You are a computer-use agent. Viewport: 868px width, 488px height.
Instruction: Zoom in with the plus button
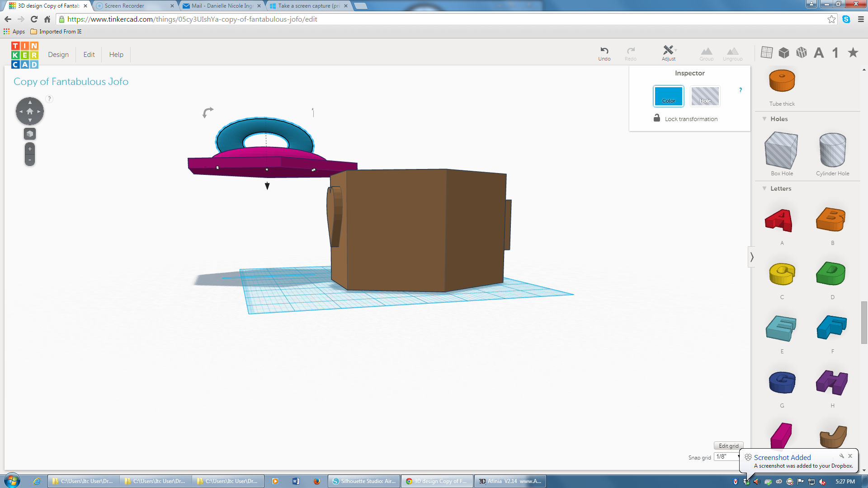(30, 149)
